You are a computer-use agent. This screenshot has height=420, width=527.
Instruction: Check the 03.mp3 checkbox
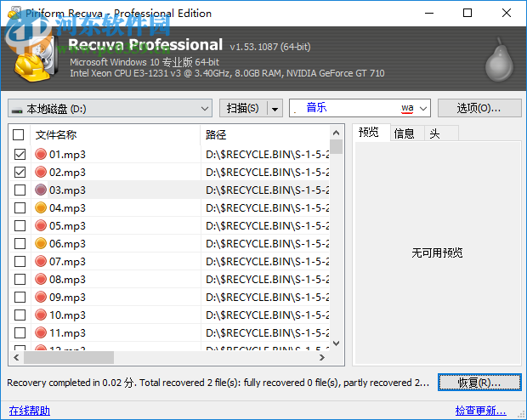[x=20, y=190]
